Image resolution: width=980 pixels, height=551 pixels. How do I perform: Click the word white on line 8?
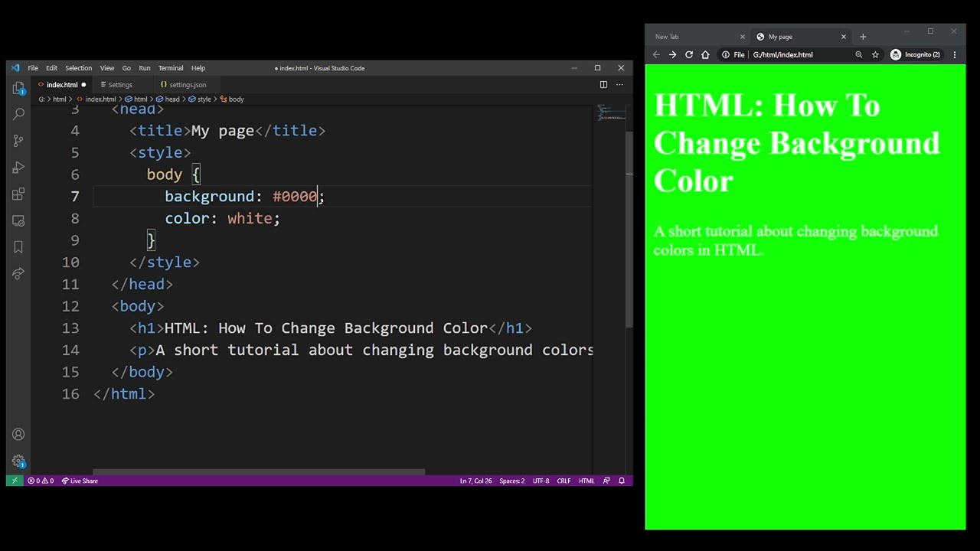[x=250, y=219]
